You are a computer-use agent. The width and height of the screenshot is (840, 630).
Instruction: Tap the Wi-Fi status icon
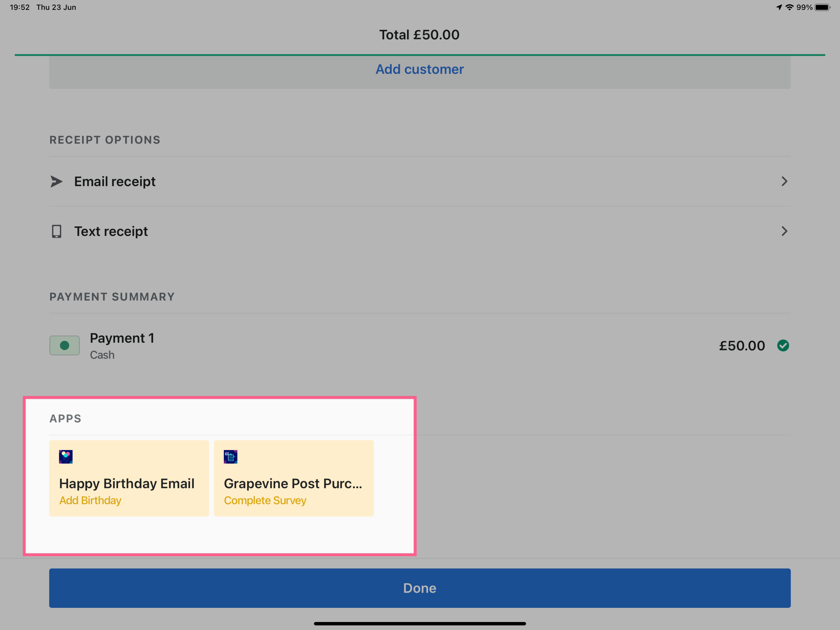click(x=790, y=7)
